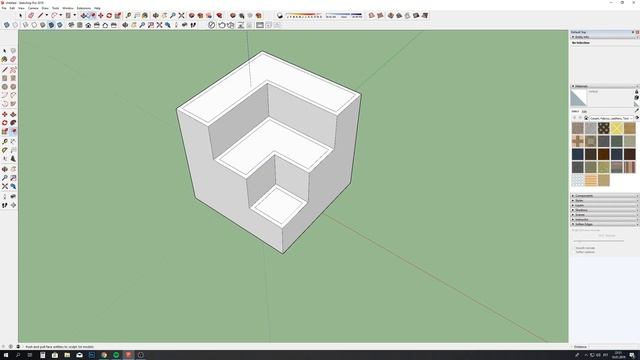640x360 pixels.
Task: Select the Line tool in top toolbar
Action: coord(40,16)
